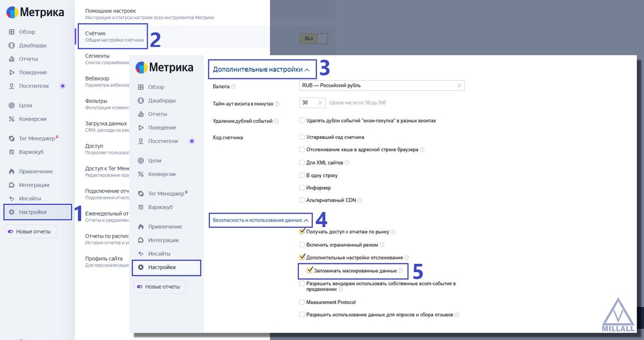
Task: Switch the Вкл toggle in the back window
Action: click(313, 39)
